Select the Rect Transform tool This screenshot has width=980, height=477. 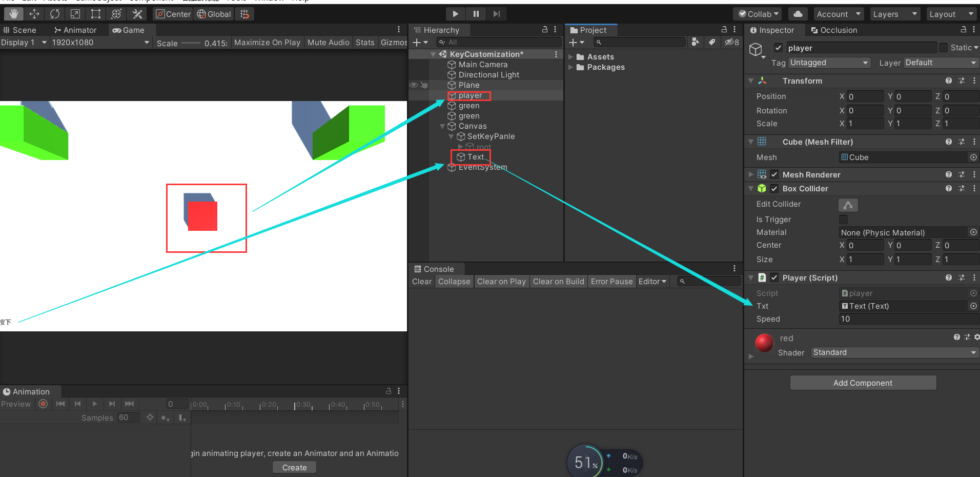[95, 14]
